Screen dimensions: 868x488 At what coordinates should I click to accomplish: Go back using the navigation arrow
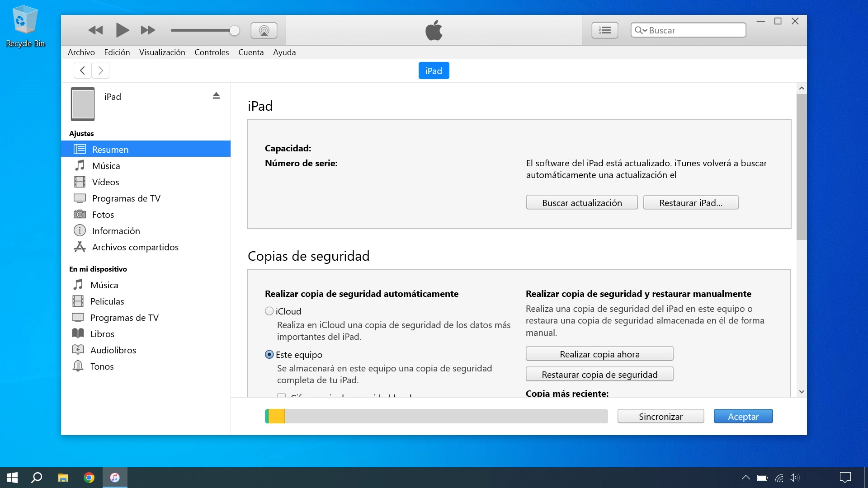[x=82, y=70]
